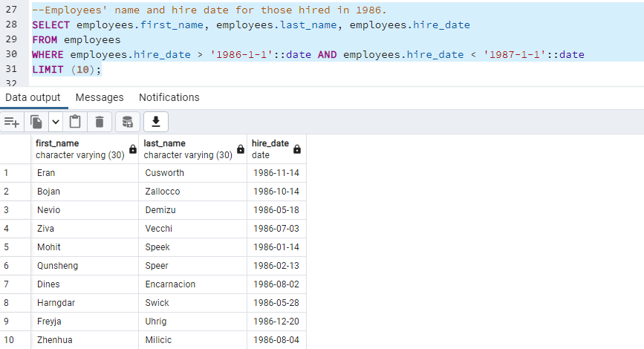Click the FROM keyword on line 29
The height and width of the screenshot is (349, 644).
click(45, 40)
